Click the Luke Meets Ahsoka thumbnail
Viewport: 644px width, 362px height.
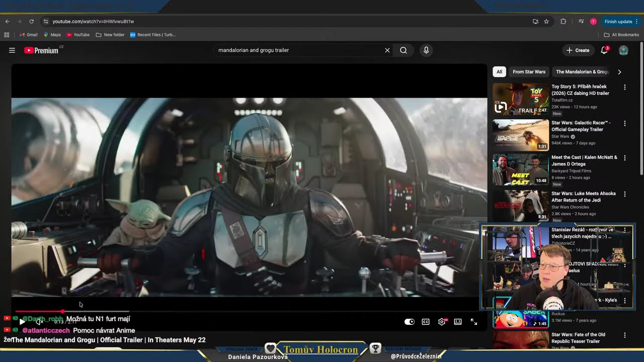pos(521,206)
